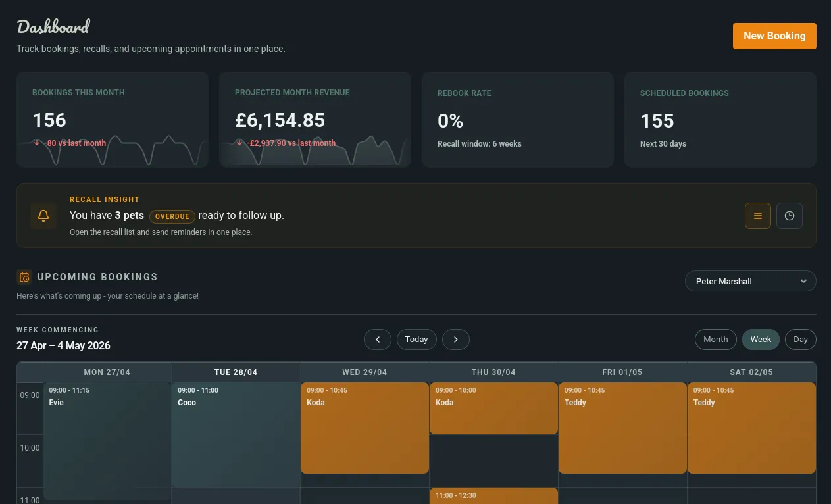The height and width of the screenshot is (504, 831).
Task: Open Teddy's Friday 09:00 booking
Action: tap(623, 428)
